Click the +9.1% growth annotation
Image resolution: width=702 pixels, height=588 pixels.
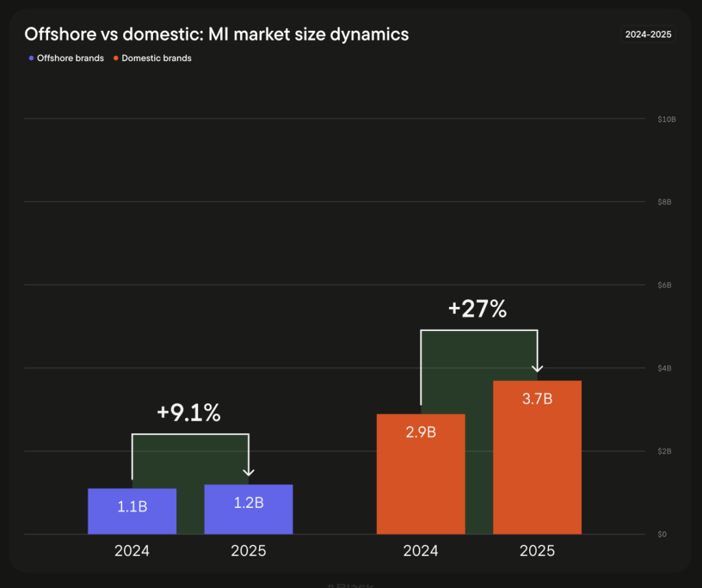(x=189, y=413)
